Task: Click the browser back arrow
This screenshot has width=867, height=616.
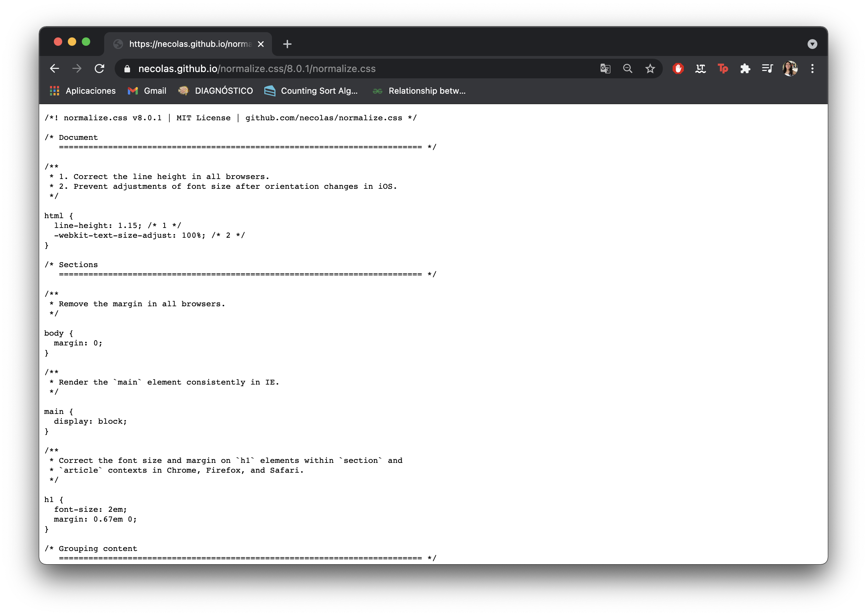Action: (54, 69)
